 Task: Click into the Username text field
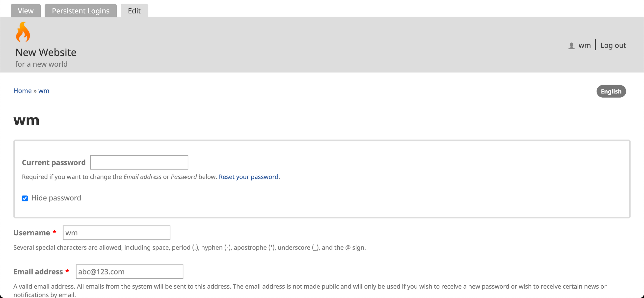[x=116, y=233]
